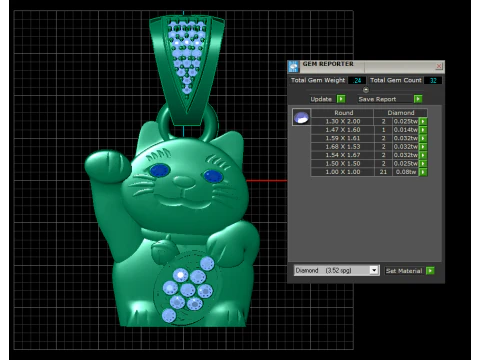The image size is (480, 360).
Task: Click the 21 quantity cell
Action: coord(383,172)
